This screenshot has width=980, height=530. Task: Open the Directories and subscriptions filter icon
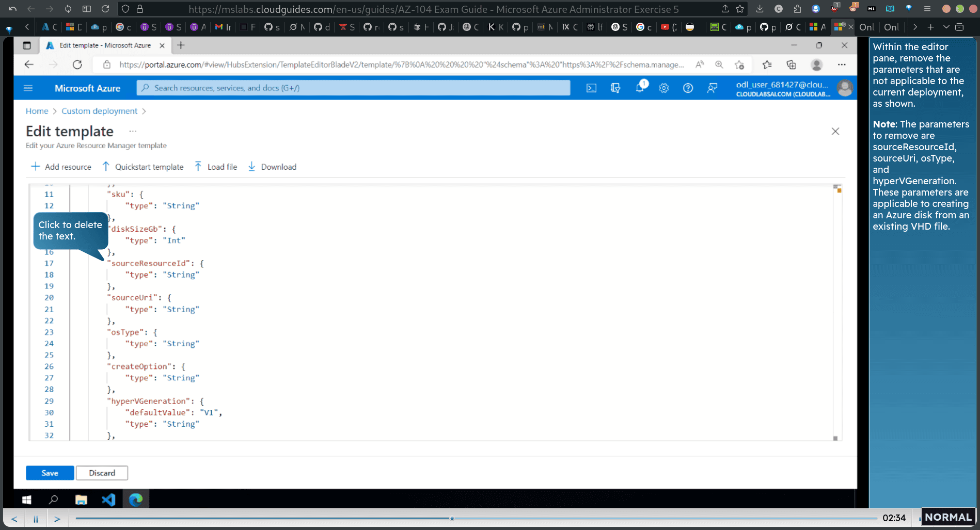click(x=615, y=88)
